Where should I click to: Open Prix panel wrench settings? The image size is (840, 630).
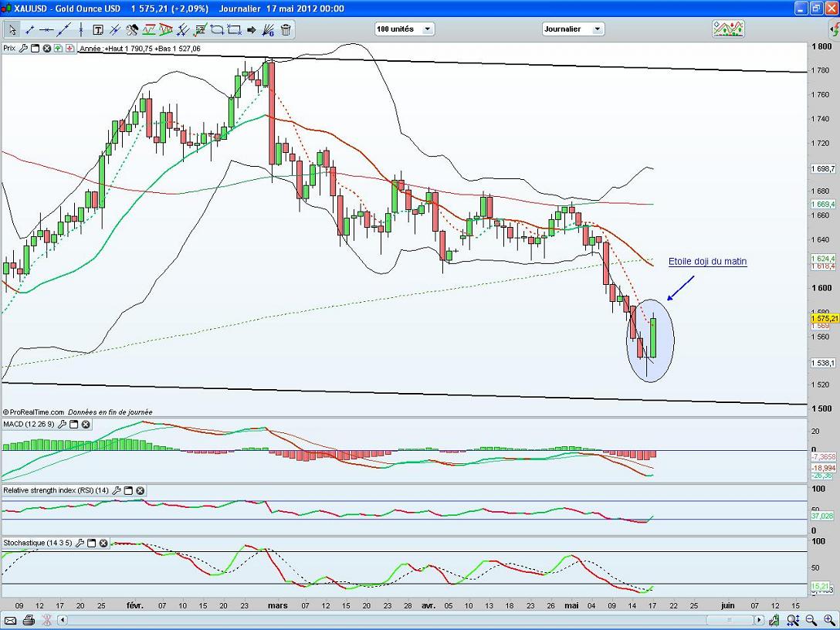(23, 48)
